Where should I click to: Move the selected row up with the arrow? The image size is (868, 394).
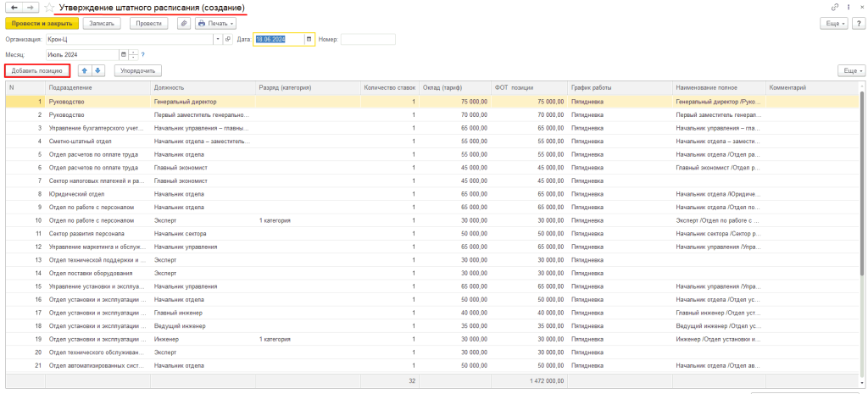coord(84,71)
